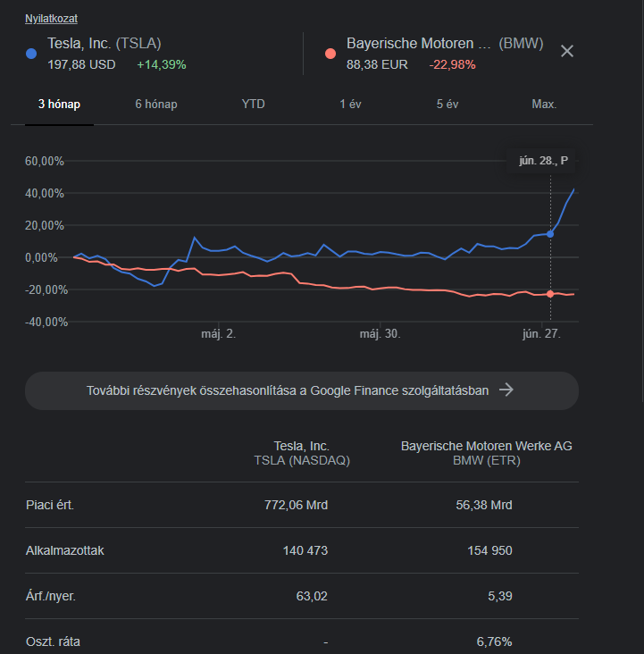This screenshot has width=644, height=654.
Task: Click the Piaci ért. row label
Action: click(50, 505)
